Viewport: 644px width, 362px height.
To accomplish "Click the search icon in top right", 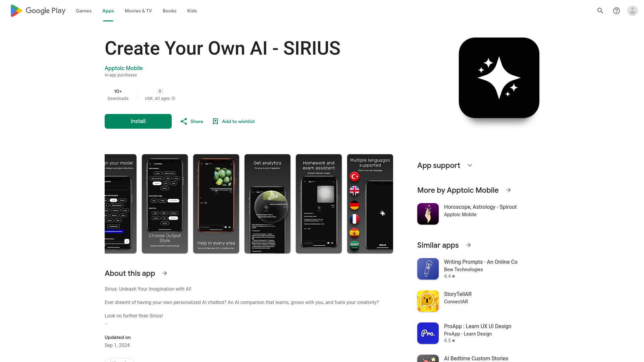I will tap(601, 11).
